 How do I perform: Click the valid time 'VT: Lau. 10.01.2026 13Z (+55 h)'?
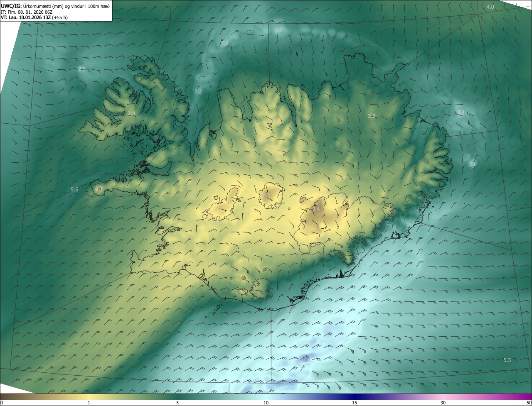click(34, 18)
